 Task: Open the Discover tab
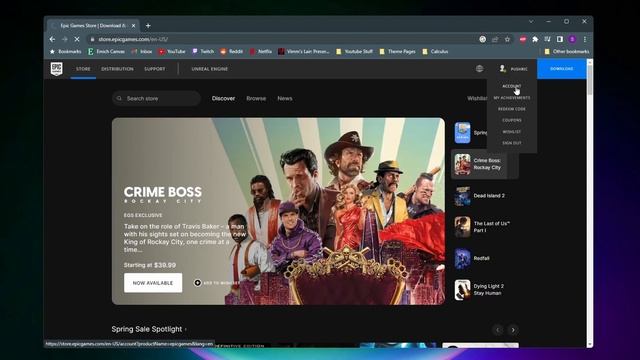(223, 98)
